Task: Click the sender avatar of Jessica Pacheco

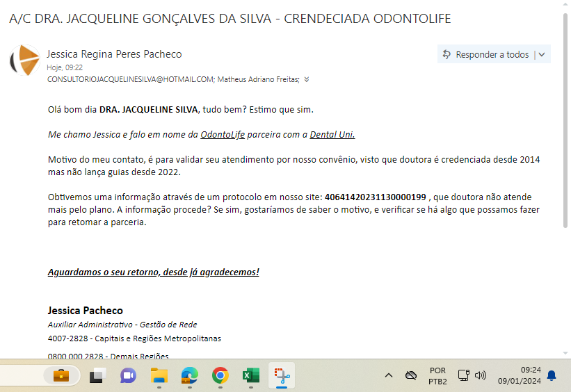Action: [x=24, y=60]
